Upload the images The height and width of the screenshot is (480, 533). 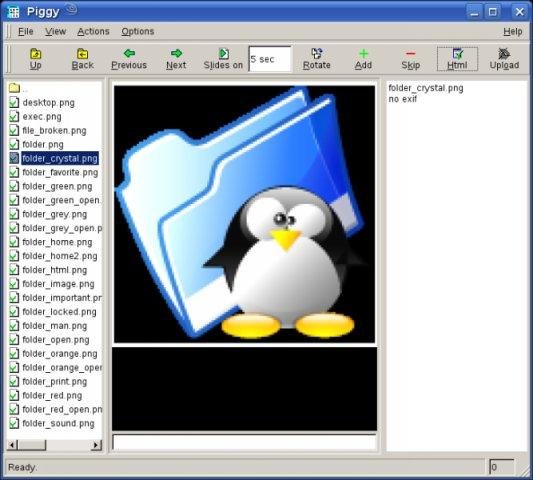tap(504, 59)
